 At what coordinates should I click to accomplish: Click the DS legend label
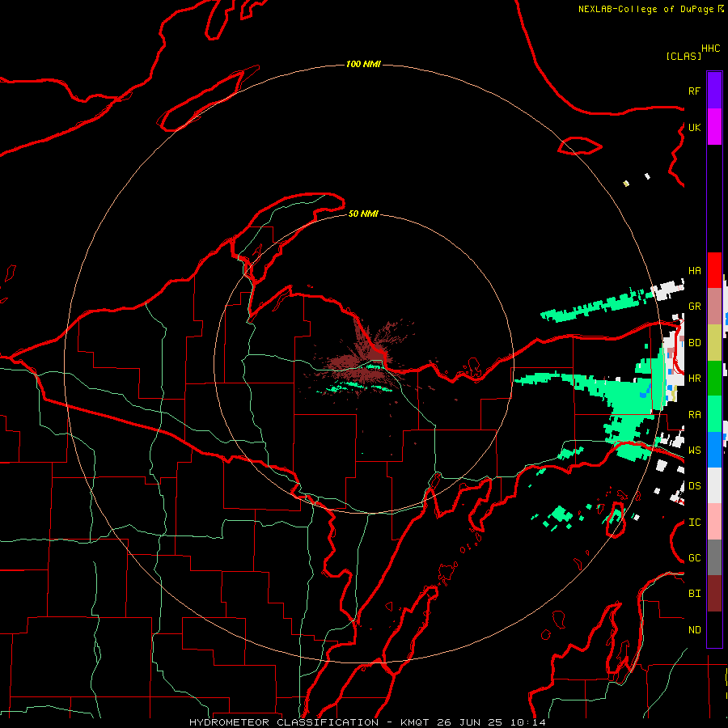coord(694,485)
